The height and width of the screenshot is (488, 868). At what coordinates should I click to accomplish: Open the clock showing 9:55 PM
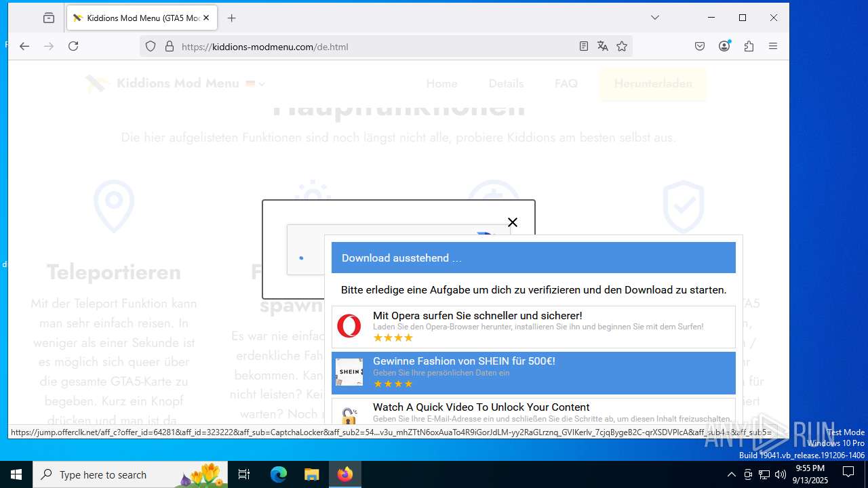coord(811,474)
